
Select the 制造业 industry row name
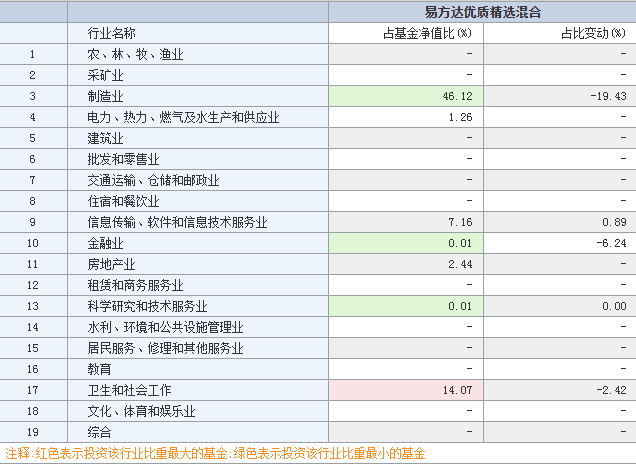105,96
